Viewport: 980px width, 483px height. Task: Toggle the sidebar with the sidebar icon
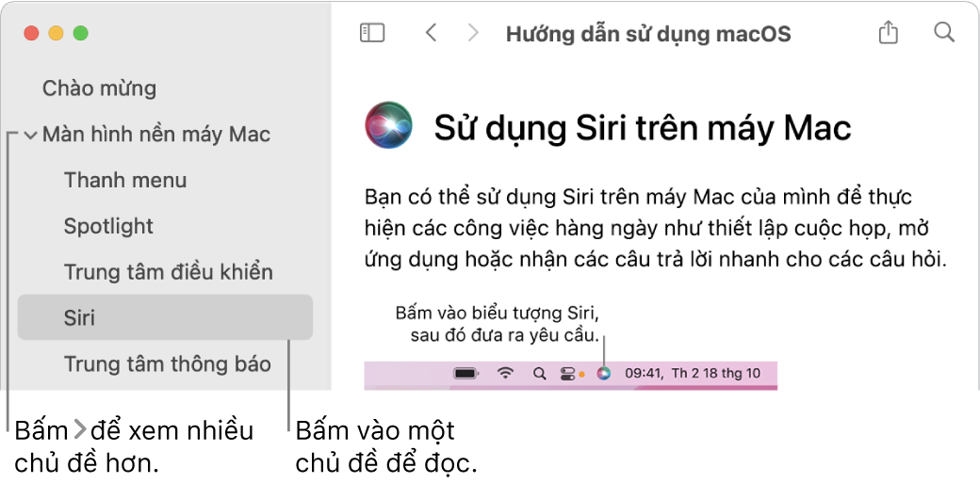(372, 33)
